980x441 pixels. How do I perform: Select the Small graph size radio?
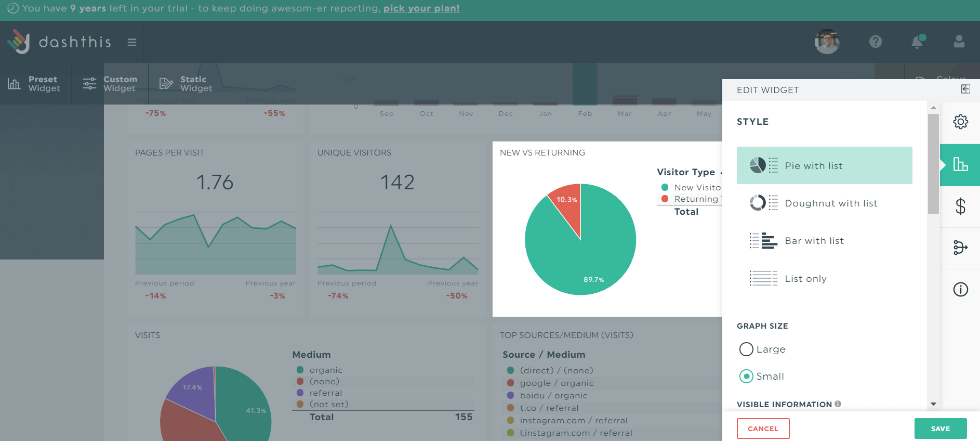coord(746,376)
